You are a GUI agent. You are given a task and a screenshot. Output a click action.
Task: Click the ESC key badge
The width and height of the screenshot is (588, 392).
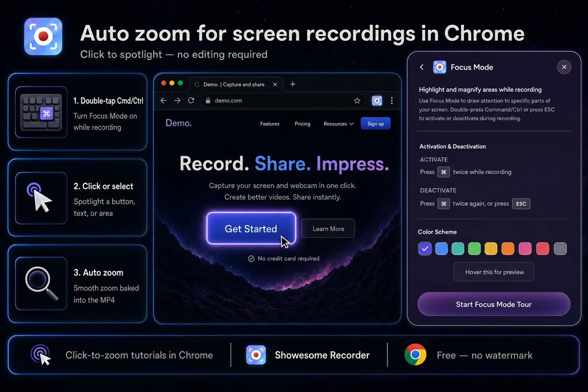(521, 204)
